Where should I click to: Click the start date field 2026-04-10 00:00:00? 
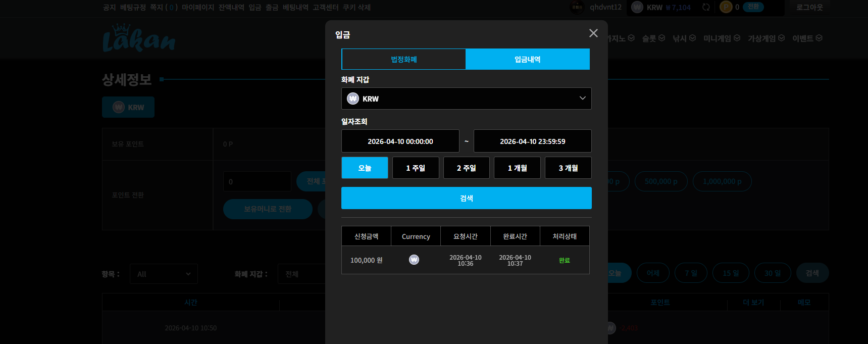pyautogui.click(x=400, y=141)
